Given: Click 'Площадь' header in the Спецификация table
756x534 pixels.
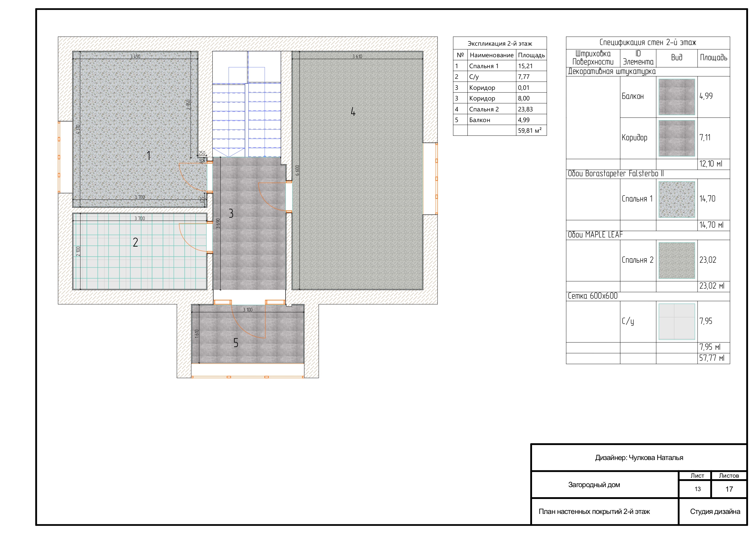Looking at the screenshot, I should [x=713, y=58].
